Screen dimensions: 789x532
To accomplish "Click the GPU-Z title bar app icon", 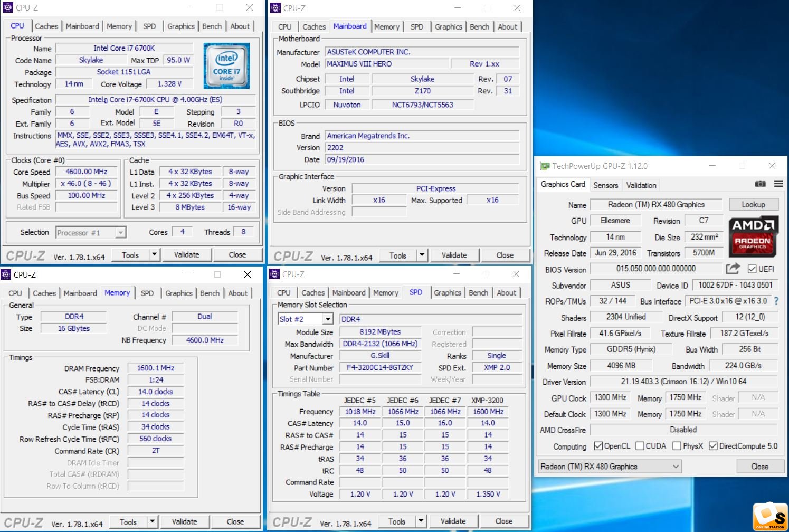I will point(545,166).
